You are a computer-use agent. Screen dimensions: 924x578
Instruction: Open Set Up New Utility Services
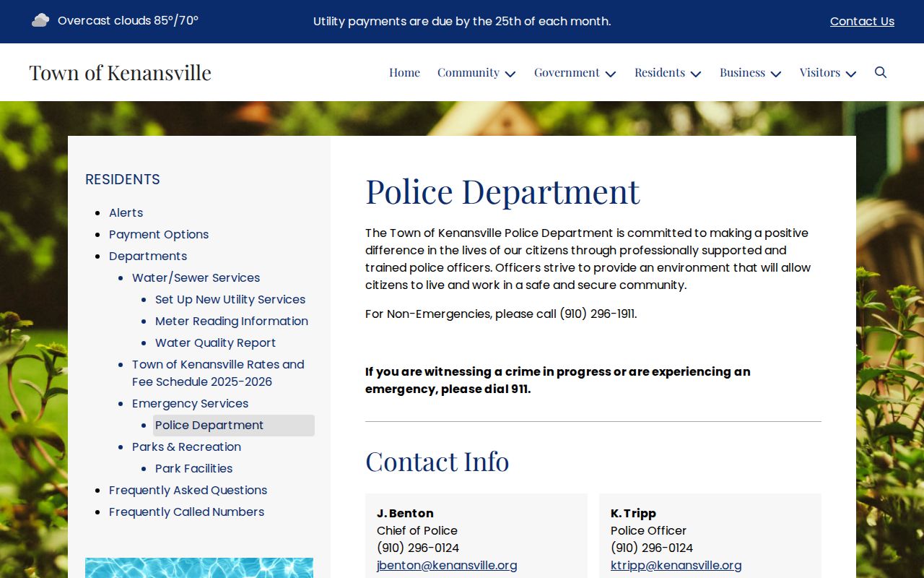(230, 299)
